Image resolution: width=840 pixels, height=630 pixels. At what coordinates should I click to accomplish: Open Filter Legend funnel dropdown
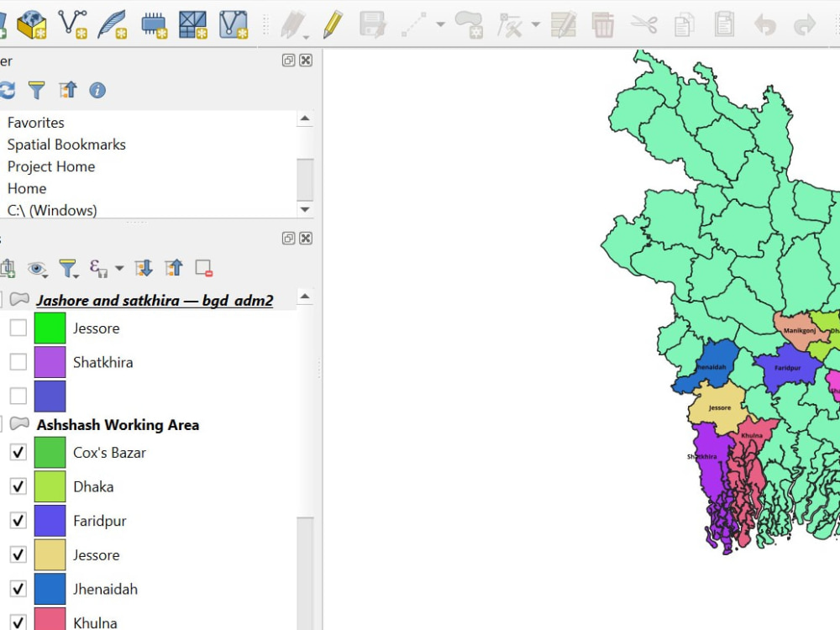coord(69,268)
